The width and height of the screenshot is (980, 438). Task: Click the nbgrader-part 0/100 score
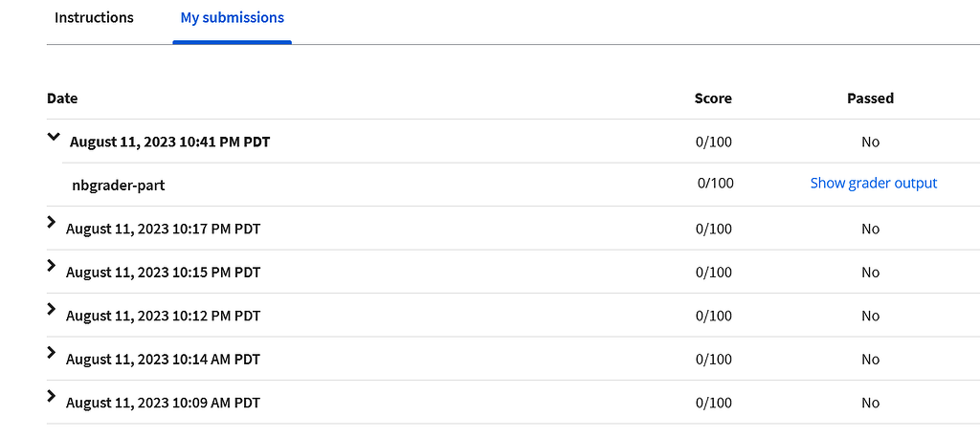715,184
